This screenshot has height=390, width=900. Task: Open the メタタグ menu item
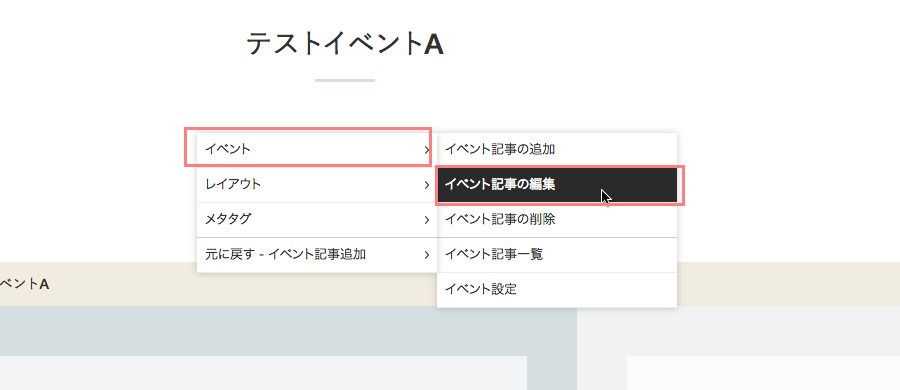point(317,219)
